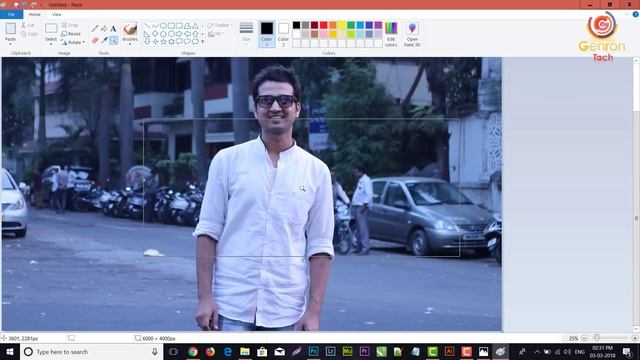Switch to the View tab
The width and height of the screenshot is (640, 360).
tap(57, 14)
